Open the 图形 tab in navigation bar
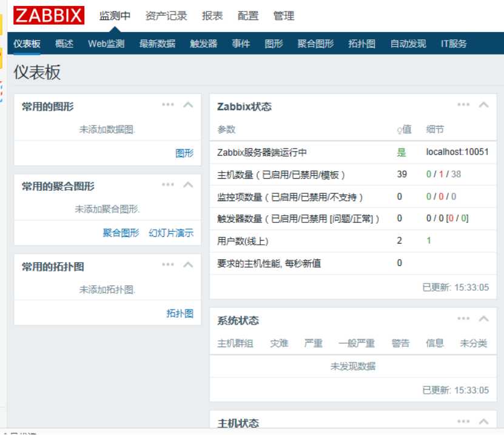 274,44
